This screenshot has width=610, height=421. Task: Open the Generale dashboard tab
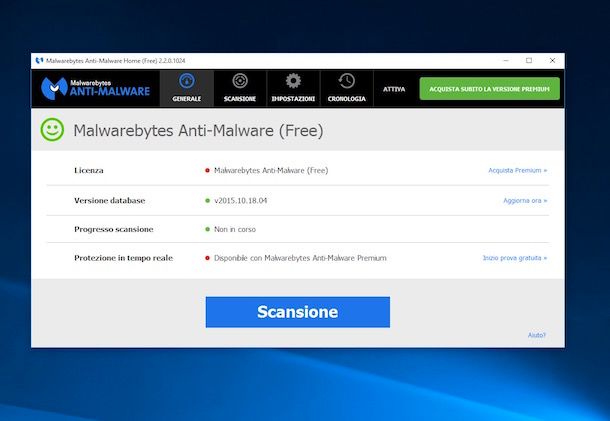[187, 89]
